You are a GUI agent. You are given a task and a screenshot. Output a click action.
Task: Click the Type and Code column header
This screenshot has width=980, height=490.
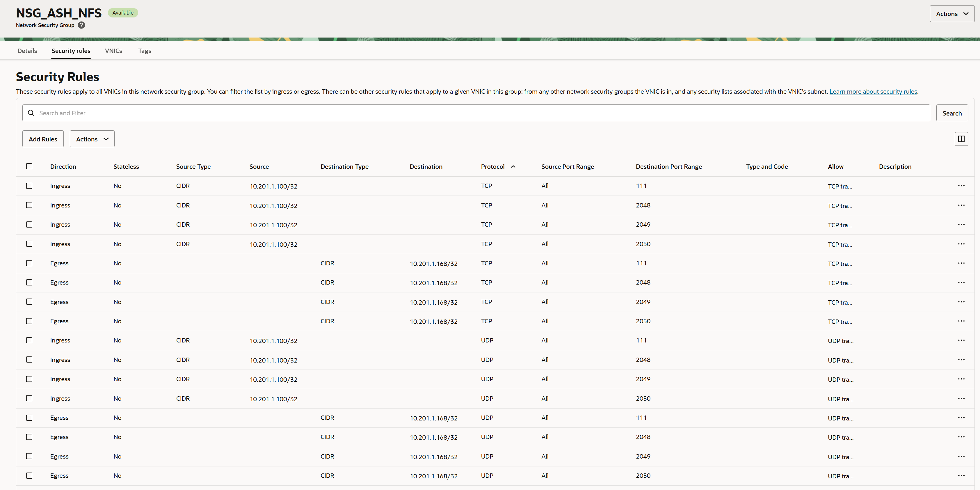point(767,167)
